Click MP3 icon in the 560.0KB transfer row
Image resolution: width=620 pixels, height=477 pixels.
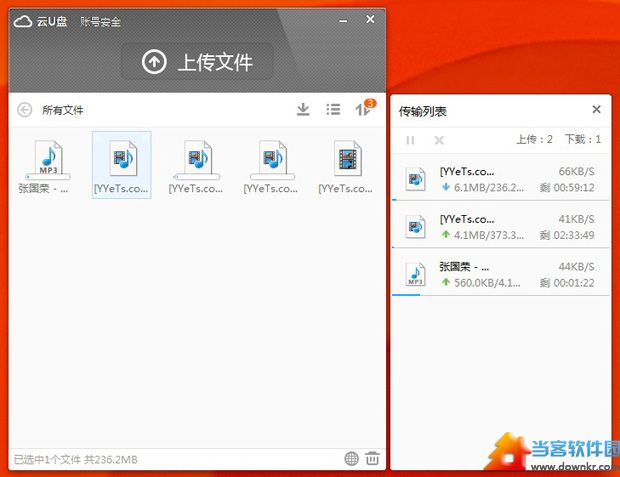(x=415, y=274)
